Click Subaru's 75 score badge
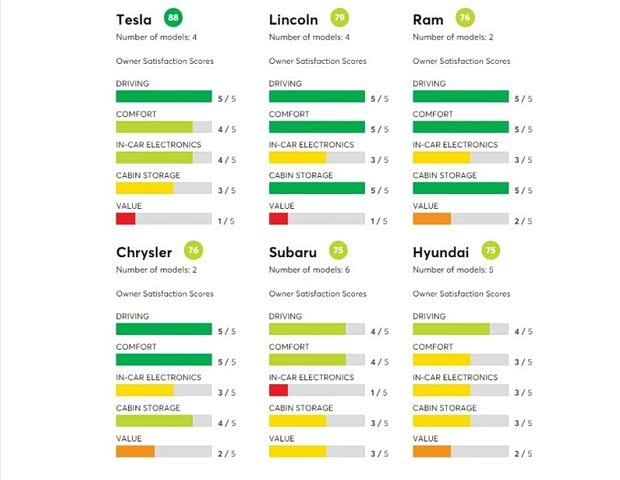 pos(339,251)
